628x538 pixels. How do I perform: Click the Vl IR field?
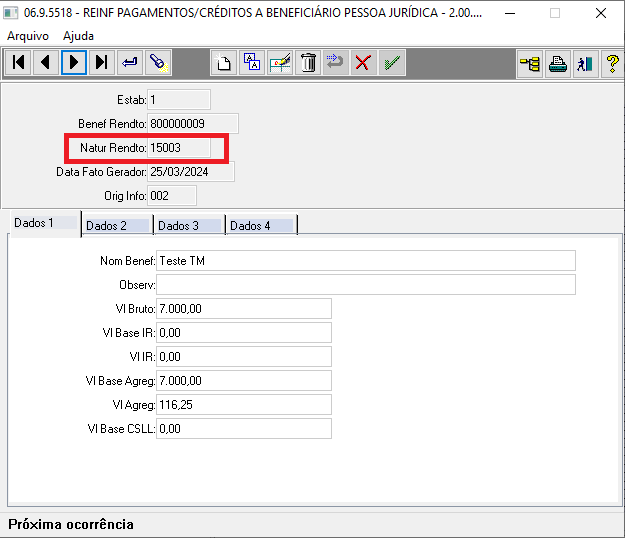click(244, 357)
